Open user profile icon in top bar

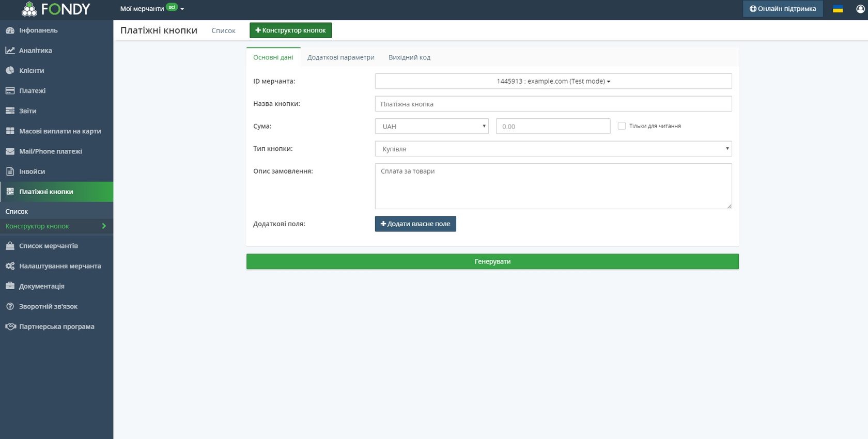point(860,9)
